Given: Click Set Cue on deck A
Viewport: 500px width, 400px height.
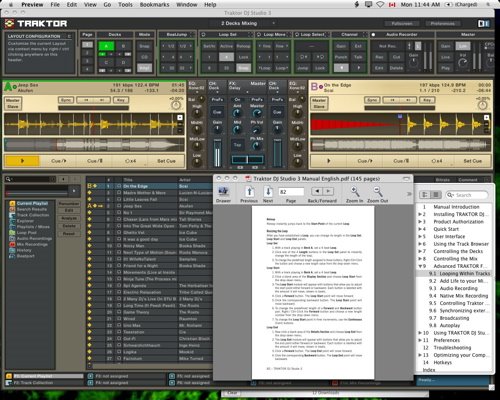Looking at the screenshot, I should tap(166, 161).
